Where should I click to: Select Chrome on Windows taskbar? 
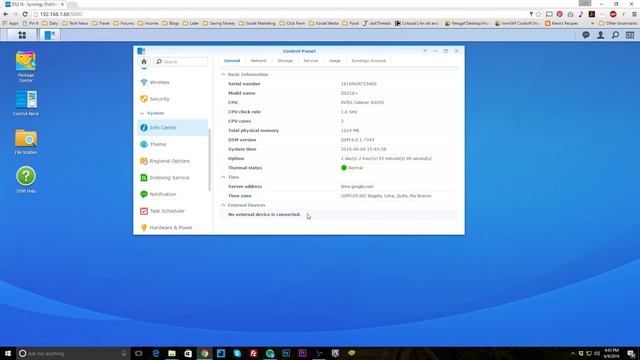point(204,353)
